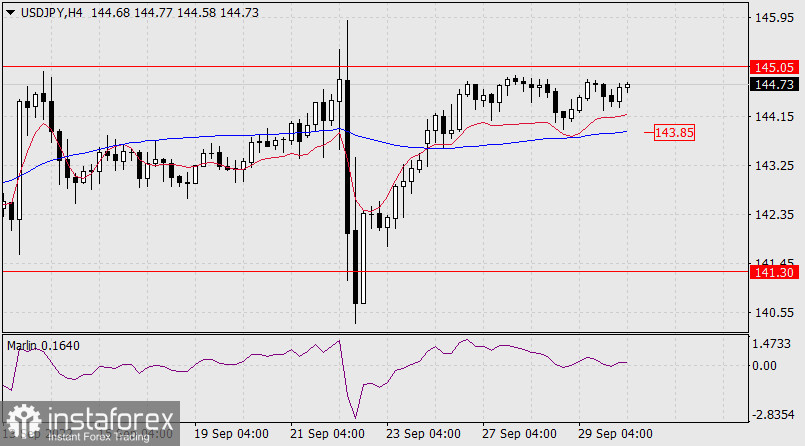The image size is (805, 446).
Task: Select the red horizontal line at 141.30
Action: tap(375, 272)
